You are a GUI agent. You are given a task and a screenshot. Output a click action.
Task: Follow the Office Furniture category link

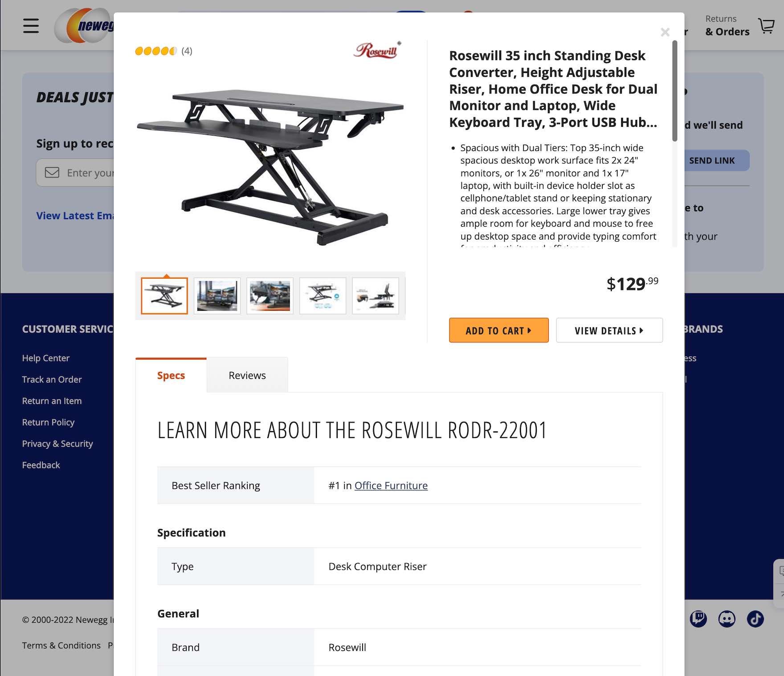(x=391, y=485)
